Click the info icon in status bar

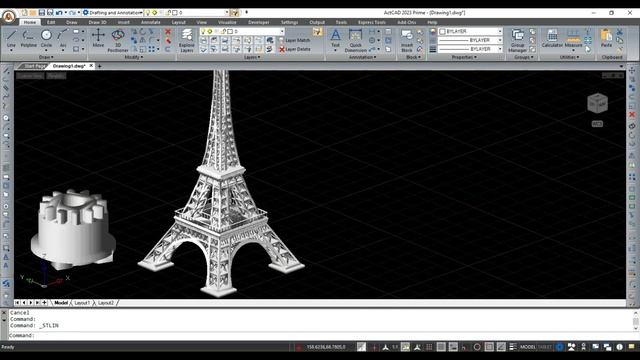(x=620, y=347)
